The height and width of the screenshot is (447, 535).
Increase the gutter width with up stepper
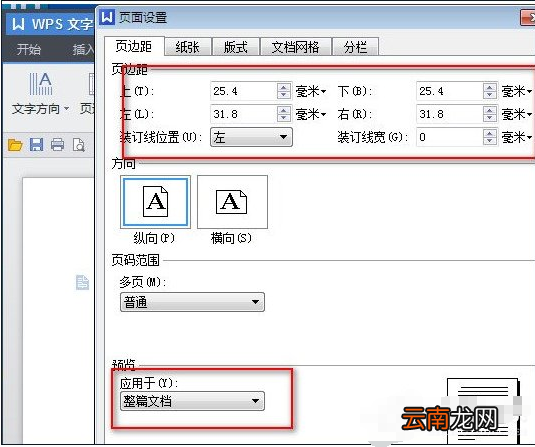[490, 133]
